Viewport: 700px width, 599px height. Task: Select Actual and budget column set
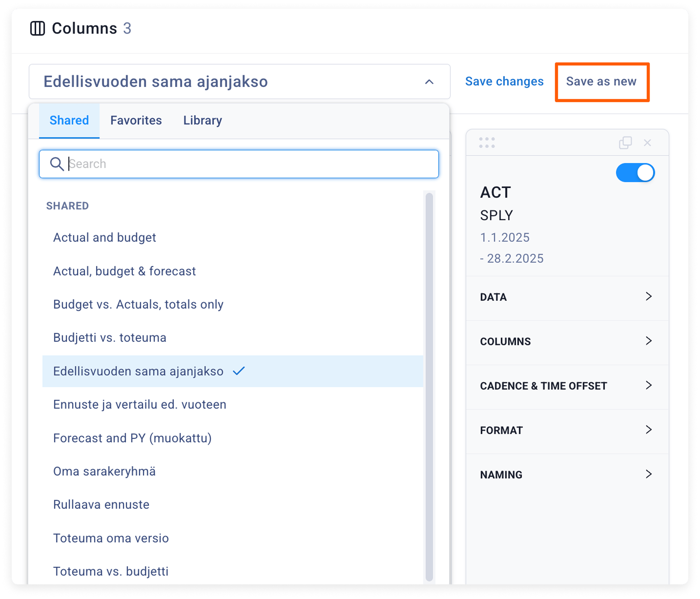click(x=233, y=238)
